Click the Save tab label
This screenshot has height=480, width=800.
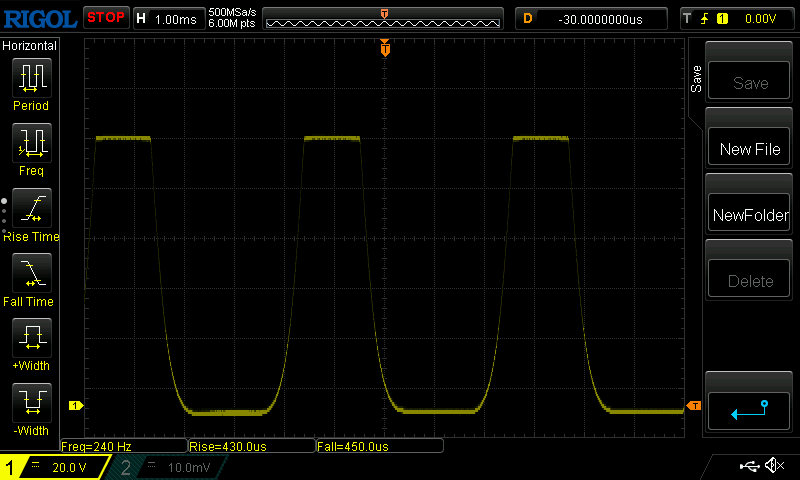[x=696, y=79]
